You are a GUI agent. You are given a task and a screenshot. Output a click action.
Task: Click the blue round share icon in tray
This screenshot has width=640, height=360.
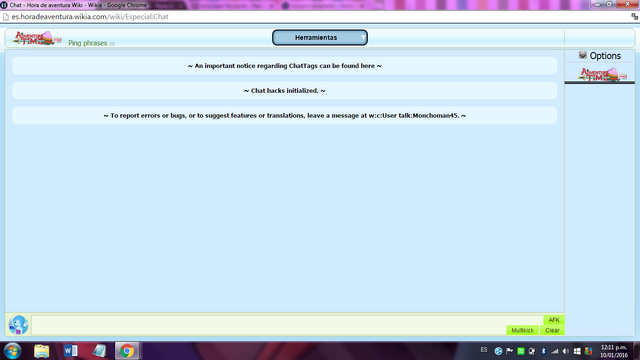click(498, 351)
